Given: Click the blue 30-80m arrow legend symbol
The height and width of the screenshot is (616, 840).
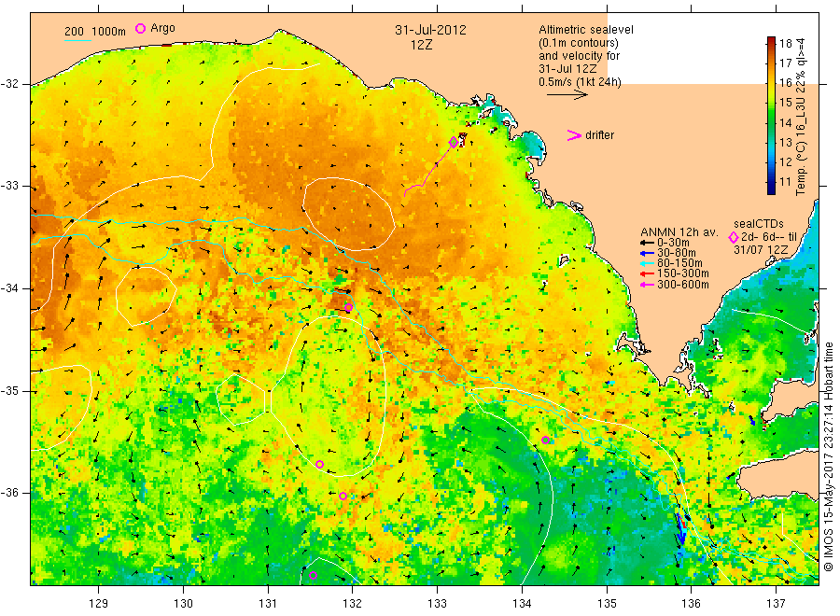Looking at the screenshot, I should click(x=647, y=253).
